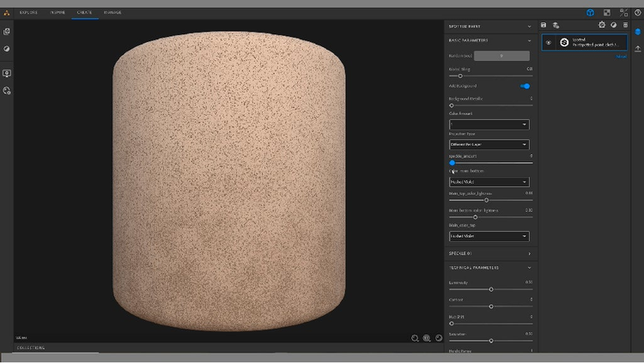Switch to 2D view layout icon
Screen dimensions: 644x363
(606, 13)
